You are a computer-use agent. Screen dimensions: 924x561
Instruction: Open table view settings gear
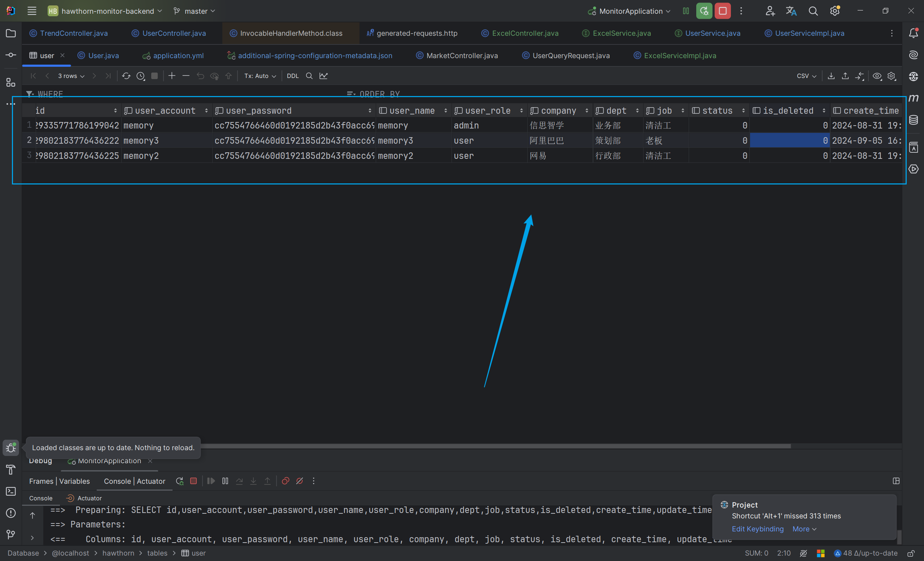[x=892, y=76]
